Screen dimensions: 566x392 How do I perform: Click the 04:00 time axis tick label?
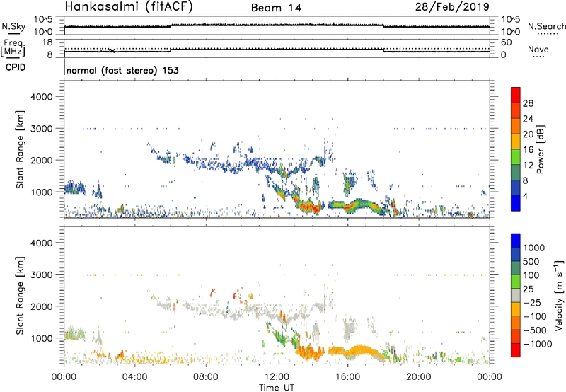pos(135,377)
